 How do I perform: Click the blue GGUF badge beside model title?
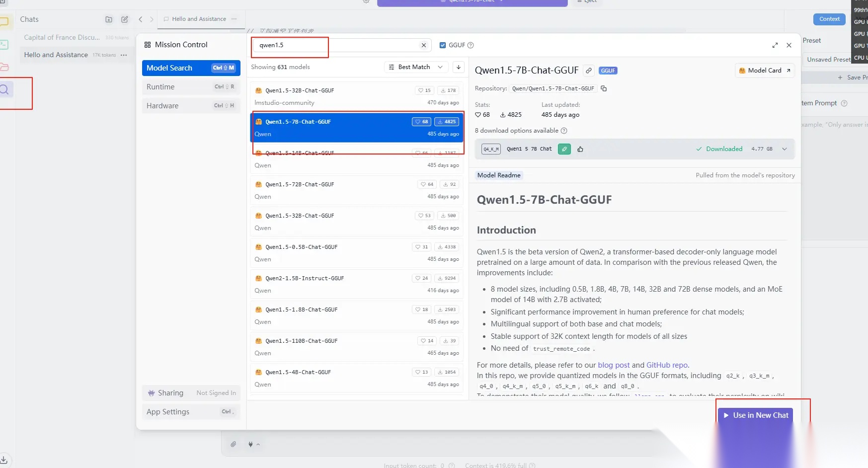(x=608, y=71)
